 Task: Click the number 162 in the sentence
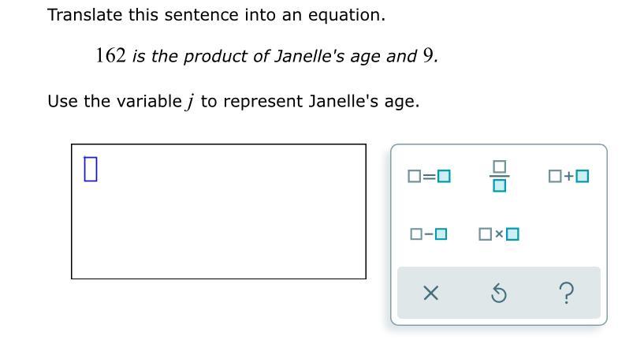pos(111,56)
